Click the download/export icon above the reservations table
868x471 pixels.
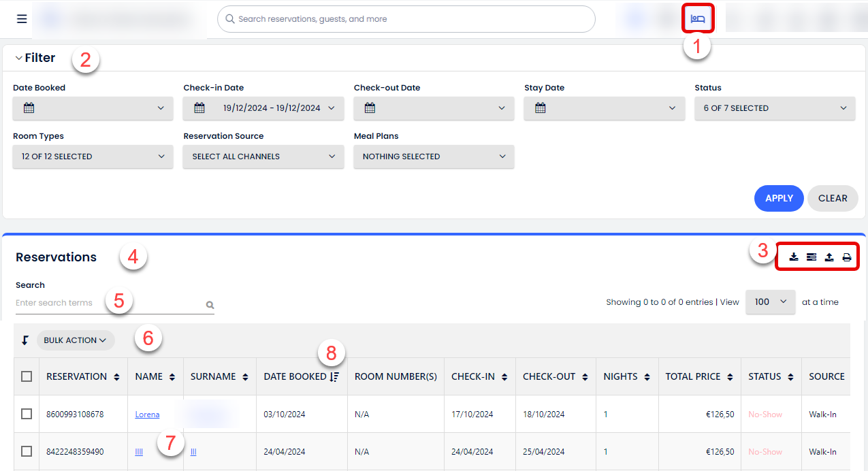click(794, 257)
